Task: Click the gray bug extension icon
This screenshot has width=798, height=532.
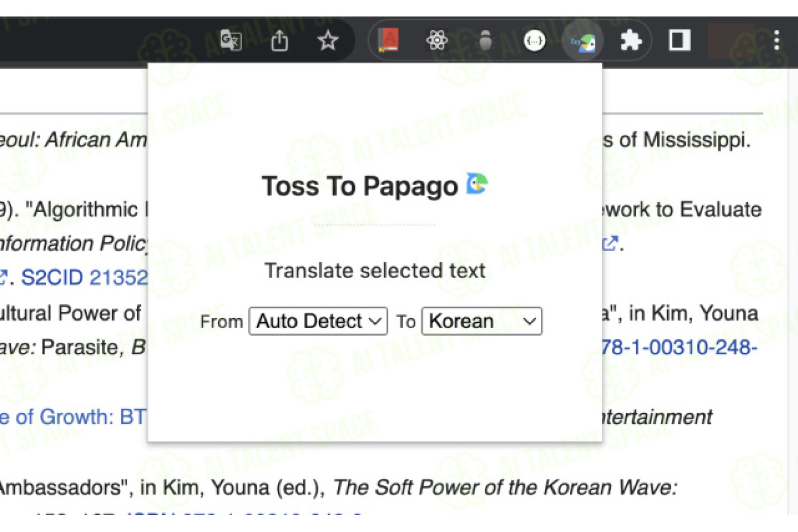Action: (x=485, y=40)
